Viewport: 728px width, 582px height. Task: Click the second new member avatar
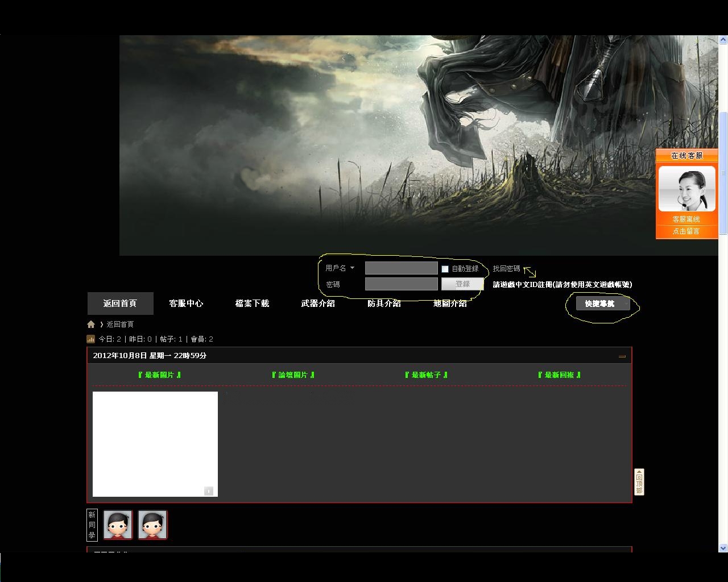tap(152, 525)
